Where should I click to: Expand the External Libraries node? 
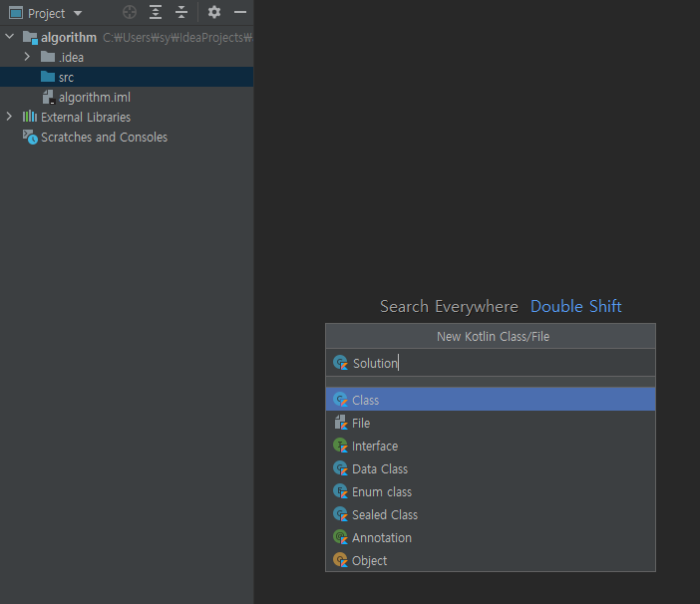pyautogui.click(x=9, y=117)
